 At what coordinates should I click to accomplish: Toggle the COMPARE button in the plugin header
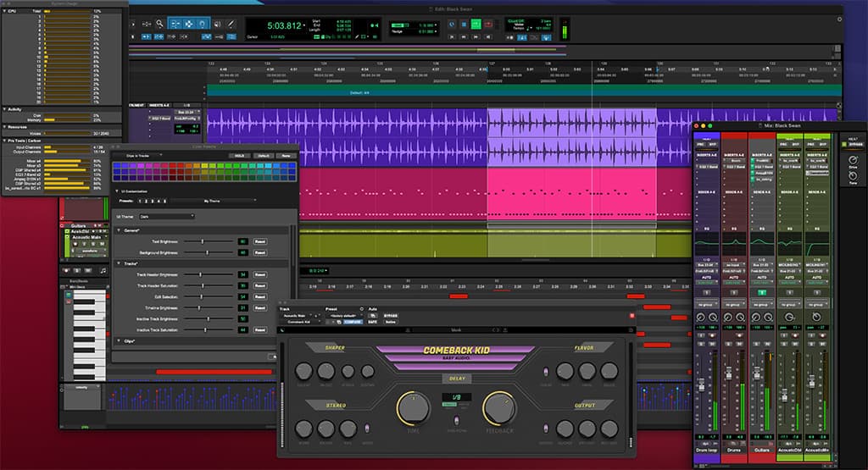pos(353,322)
